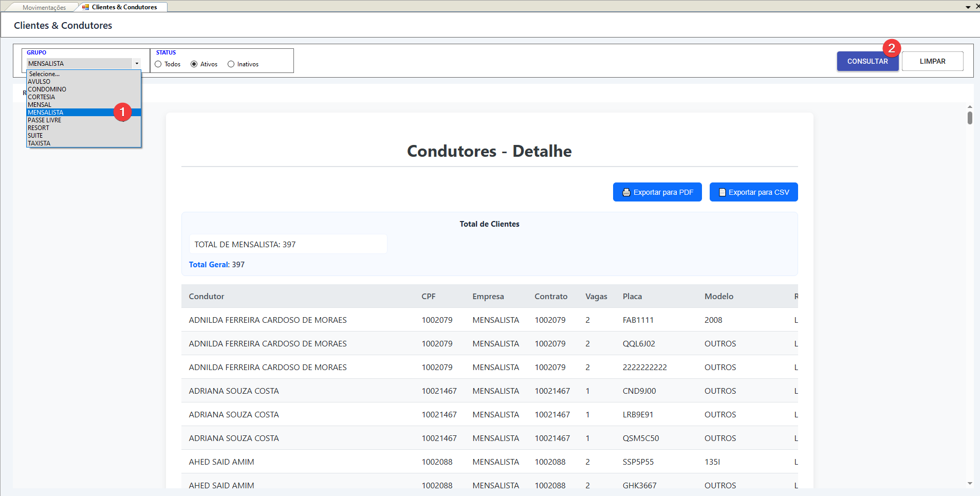
Task: Click the Empresa column header
Action: (x=488, y=297)
